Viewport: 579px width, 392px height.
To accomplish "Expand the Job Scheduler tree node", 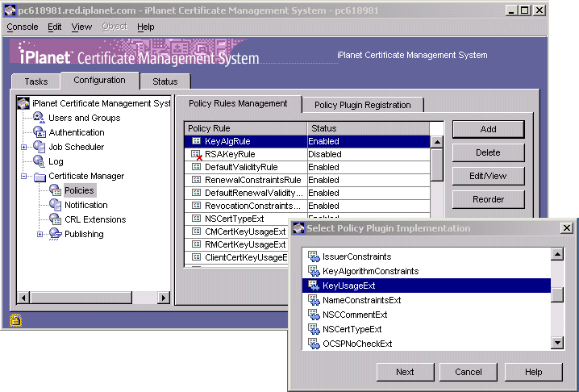I will (24, 147).
